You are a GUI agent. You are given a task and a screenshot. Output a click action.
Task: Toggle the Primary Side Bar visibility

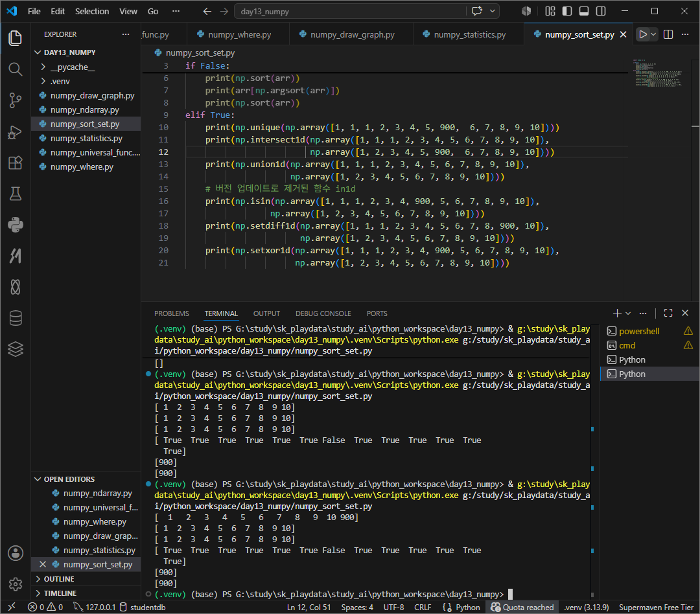click(567, 11)
